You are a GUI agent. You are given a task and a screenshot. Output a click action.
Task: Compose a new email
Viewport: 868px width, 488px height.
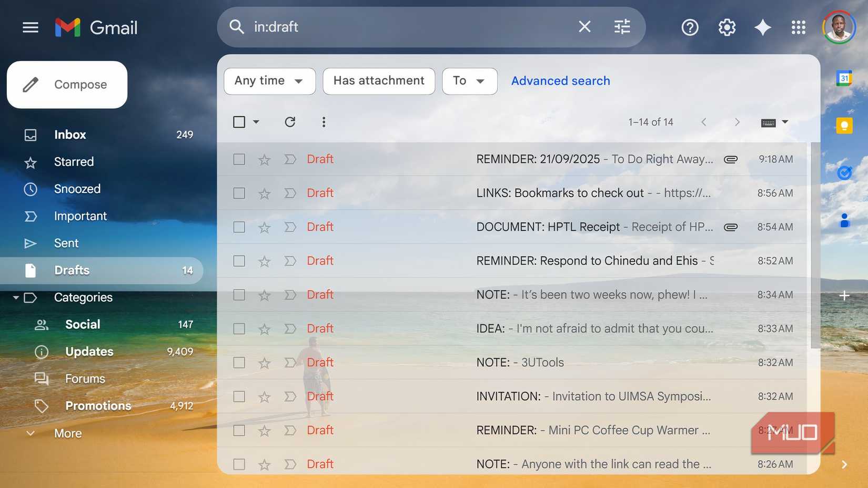[67, 85]
